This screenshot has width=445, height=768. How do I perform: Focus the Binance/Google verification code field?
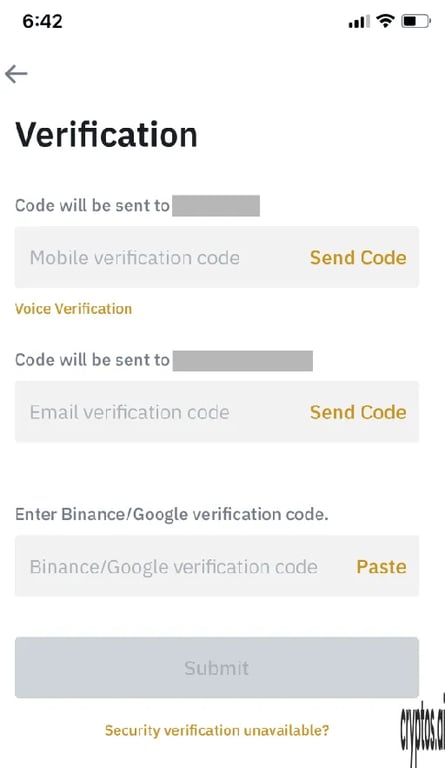pyautogui.click(x=217, y=566)
